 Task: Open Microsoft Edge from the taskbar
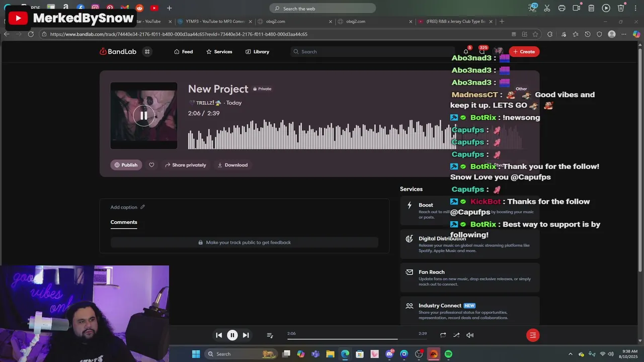point(345,354)
